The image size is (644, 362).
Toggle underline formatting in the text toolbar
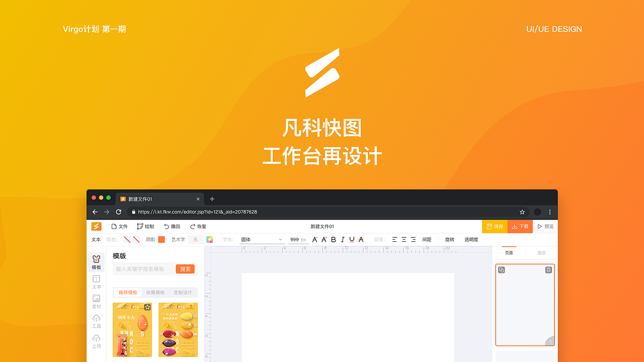pyautogui.click(x=352, y=239)
